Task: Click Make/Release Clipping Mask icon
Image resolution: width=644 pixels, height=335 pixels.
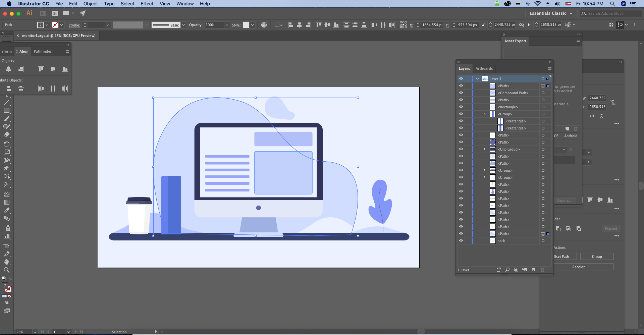Action: pyautogui.click(x=516, y=270)
